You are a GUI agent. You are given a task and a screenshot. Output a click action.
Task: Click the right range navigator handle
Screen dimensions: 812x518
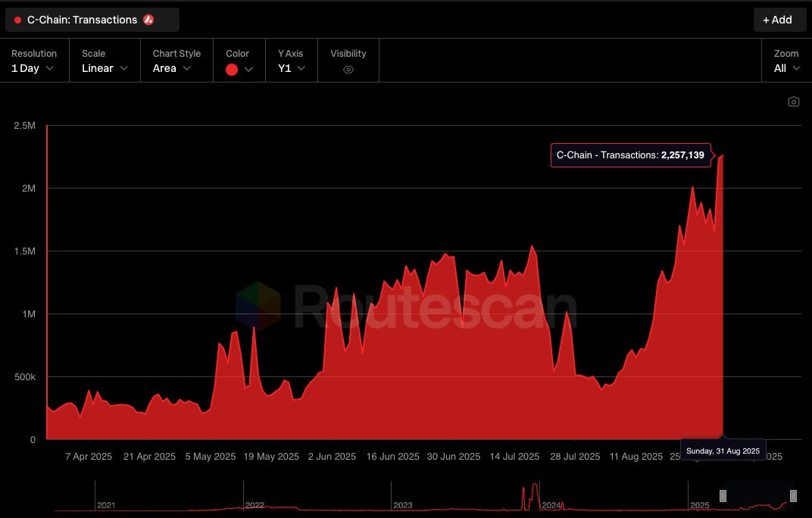[x=793, y=496]
